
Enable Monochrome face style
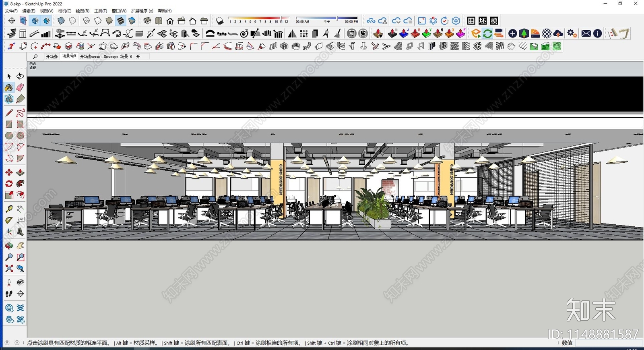[132, 21]
